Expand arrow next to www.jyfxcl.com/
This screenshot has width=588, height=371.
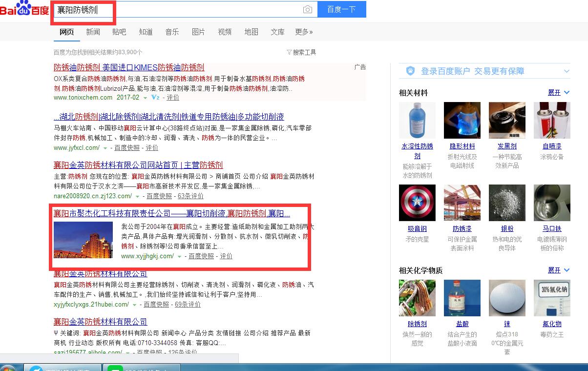pos(105,148)
